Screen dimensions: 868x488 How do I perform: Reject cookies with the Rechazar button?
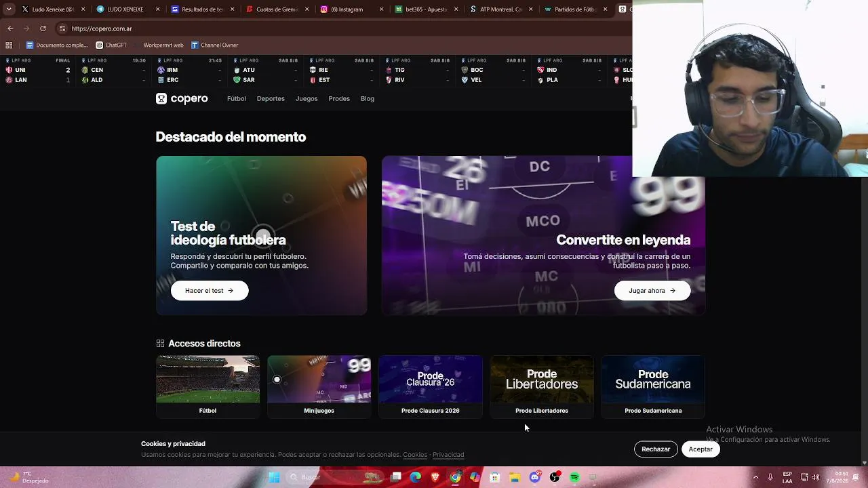[x=656, y=449]
